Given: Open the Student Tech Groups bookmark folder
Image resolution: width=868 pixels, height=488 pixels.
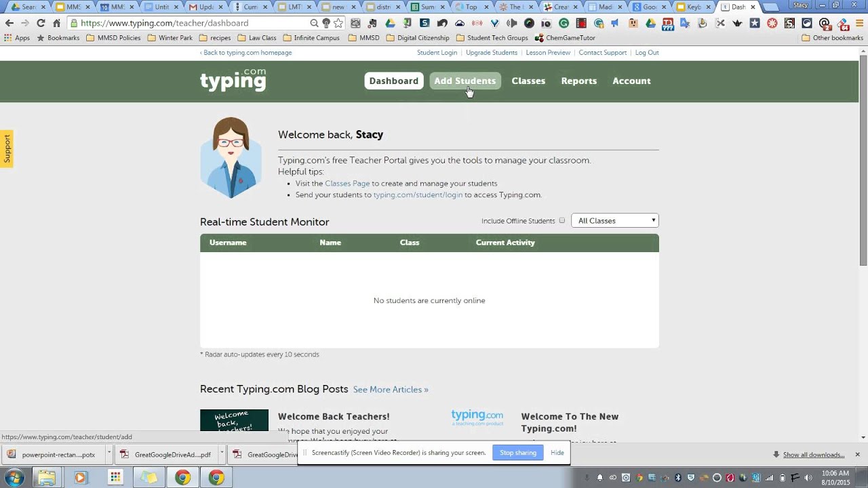Looking at the screenshot, I should coord(492,38).
